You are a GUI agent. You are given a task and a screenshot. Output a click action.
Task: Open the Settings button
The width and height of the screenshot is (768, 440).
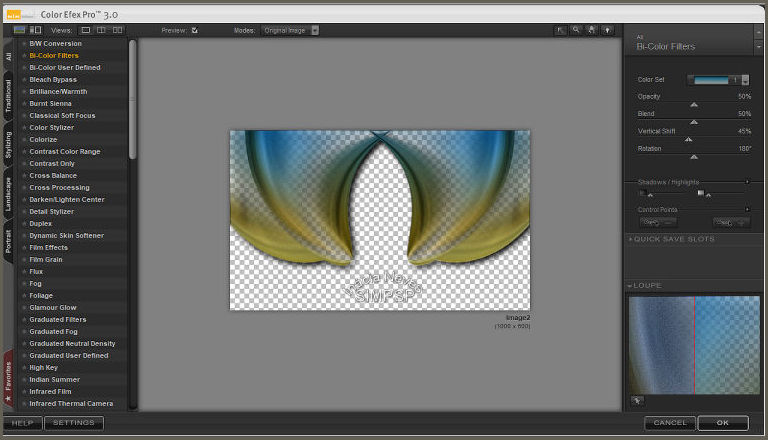coord(73,423)
